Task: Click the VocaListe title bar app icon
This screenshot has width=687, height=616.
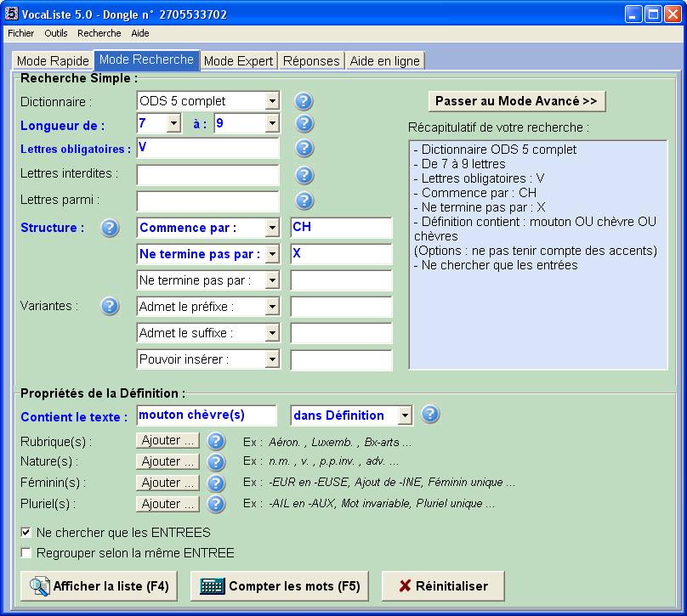Action: [11, 14]
